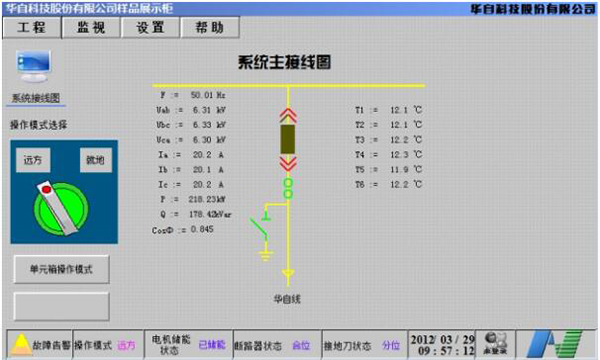The image size is (600, 360).
Task: Click the blue-green company logo in status bar
Action: (554, 344)
